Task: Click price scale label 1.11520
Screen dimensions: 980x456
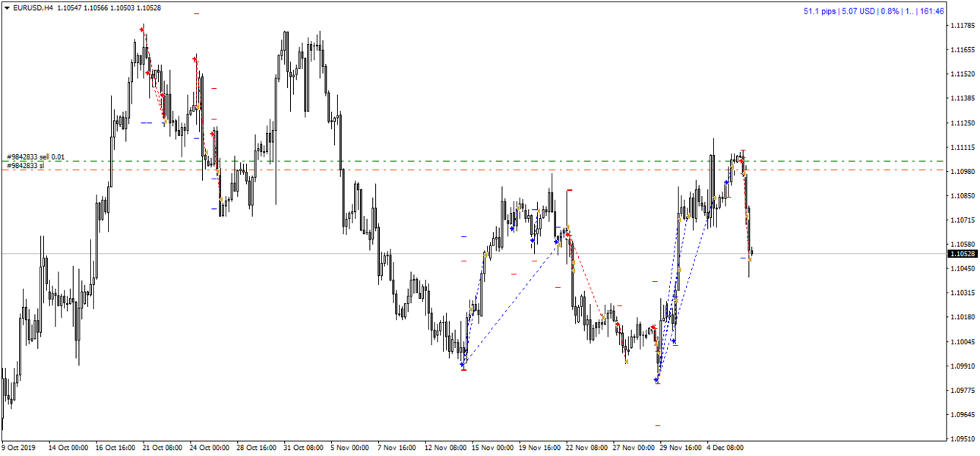Action: pyautogui.click(x=962, y=74)
